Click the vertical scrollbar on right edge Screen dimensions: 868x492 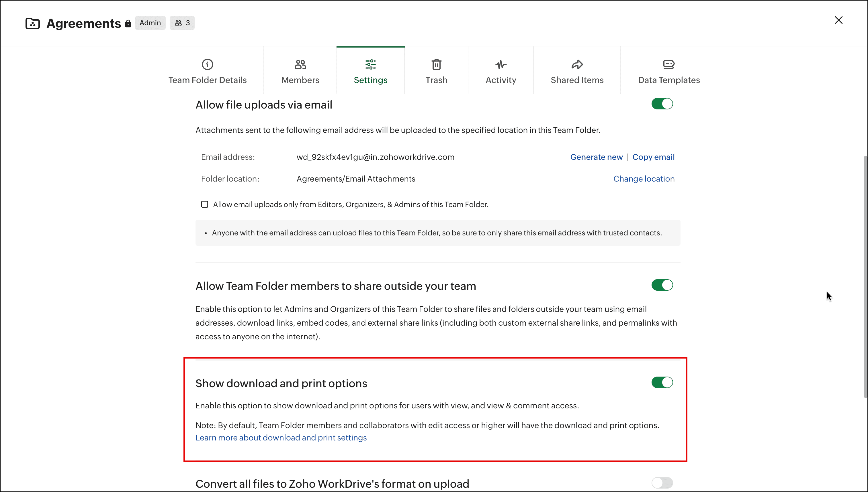coord(865,276)
